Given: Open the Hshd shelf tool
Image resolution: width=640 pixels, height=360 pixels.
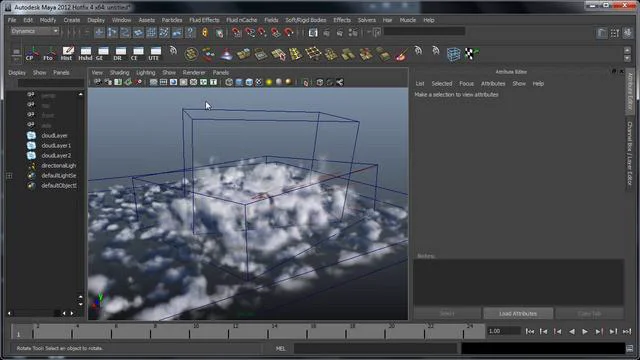Looking at the screenshot, I should 85,53.
